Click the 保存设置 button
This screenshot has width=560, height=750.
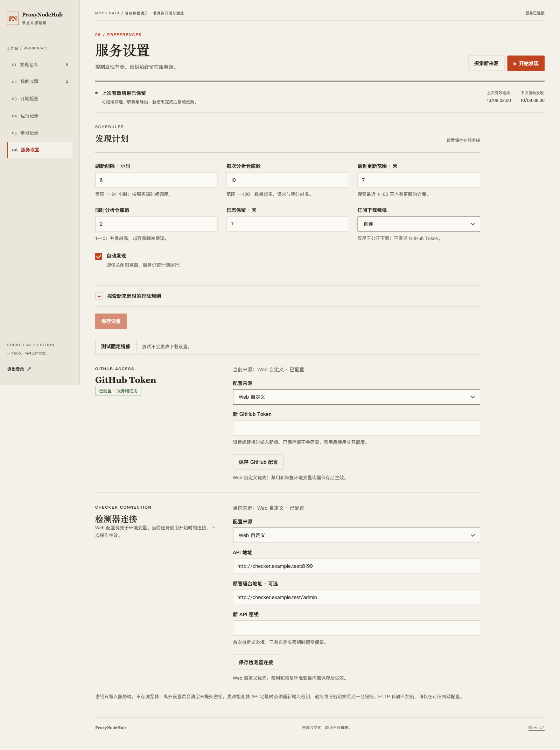[x=111, y=321]
